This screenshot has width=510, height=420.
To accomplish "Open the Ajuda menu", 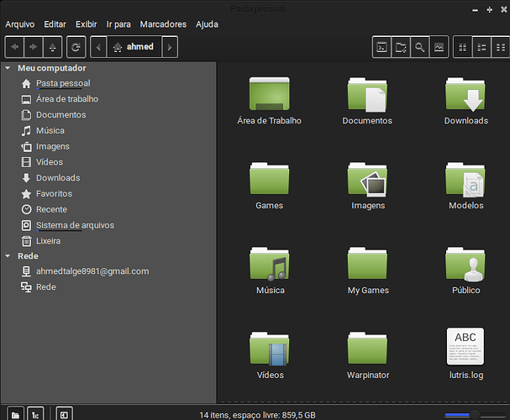I will point(207,24).
